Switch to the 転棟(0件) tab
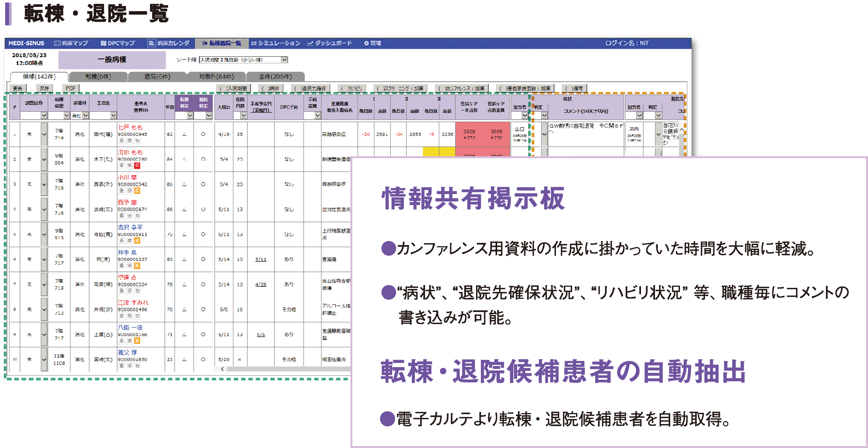The height and width of the screenshot is (448, 868). pyautogui.click(x=98, y=76)
